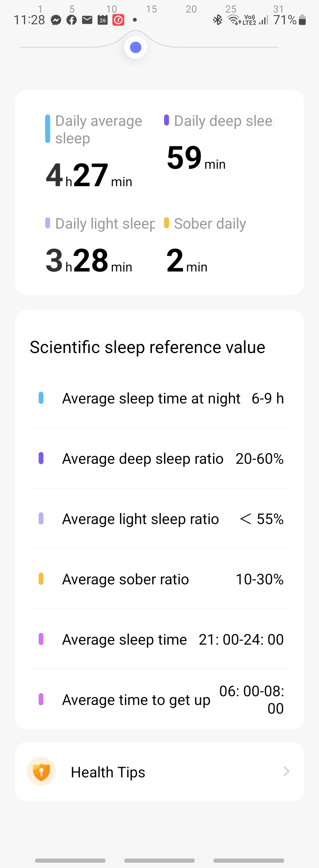
Task: Tap the Daily deep sleep 59 min
Action: [196, 158]
